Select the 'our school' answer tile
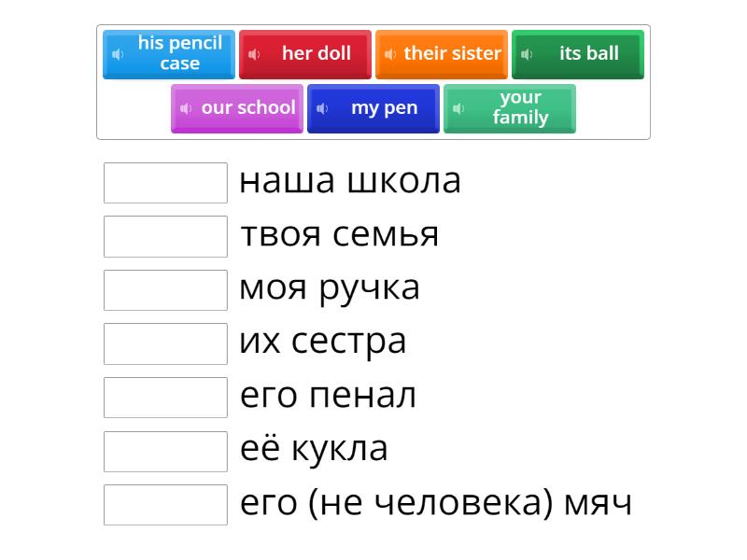Screen dimensions: 747x560 [247, 108]
